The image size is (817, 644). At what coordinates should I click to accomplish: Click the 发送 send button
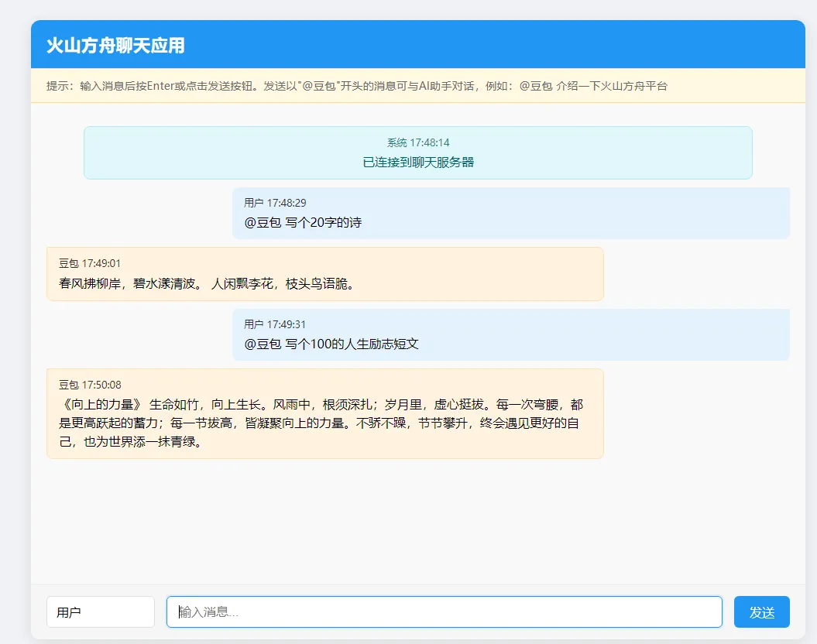(761, 611)
